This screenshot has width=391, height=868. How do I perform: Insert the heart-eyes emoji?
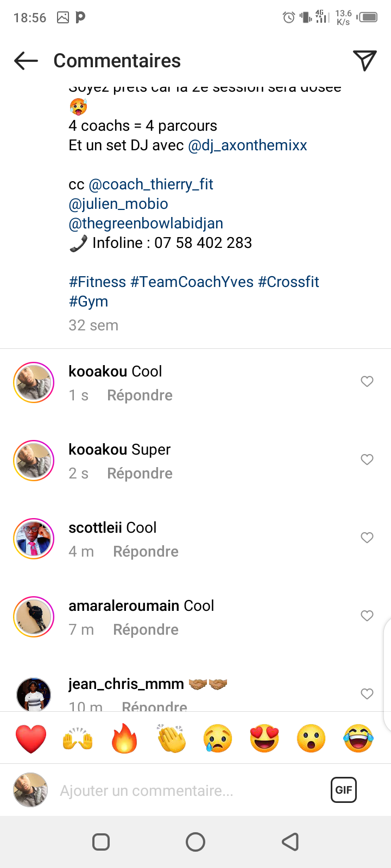(264, 738)
